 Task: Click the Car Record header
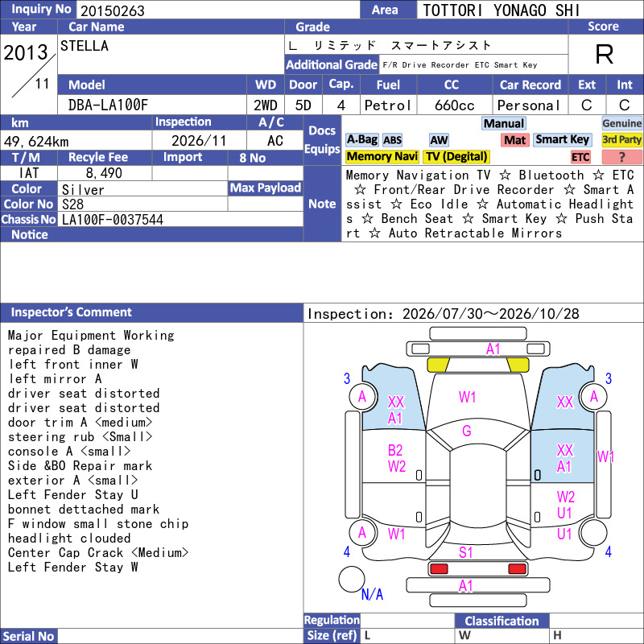point(530,85)
